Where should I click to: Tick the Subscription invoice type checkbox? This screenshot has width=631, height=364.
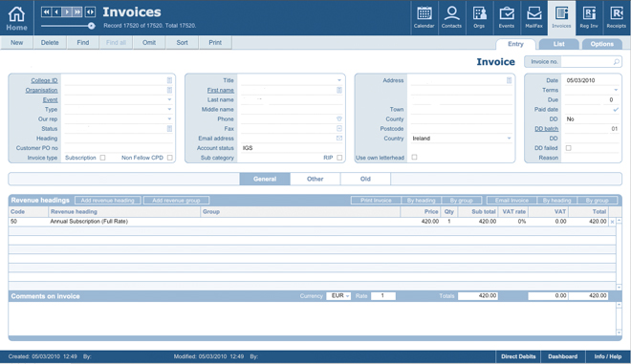pyautogui.click(x=102, y=158)
